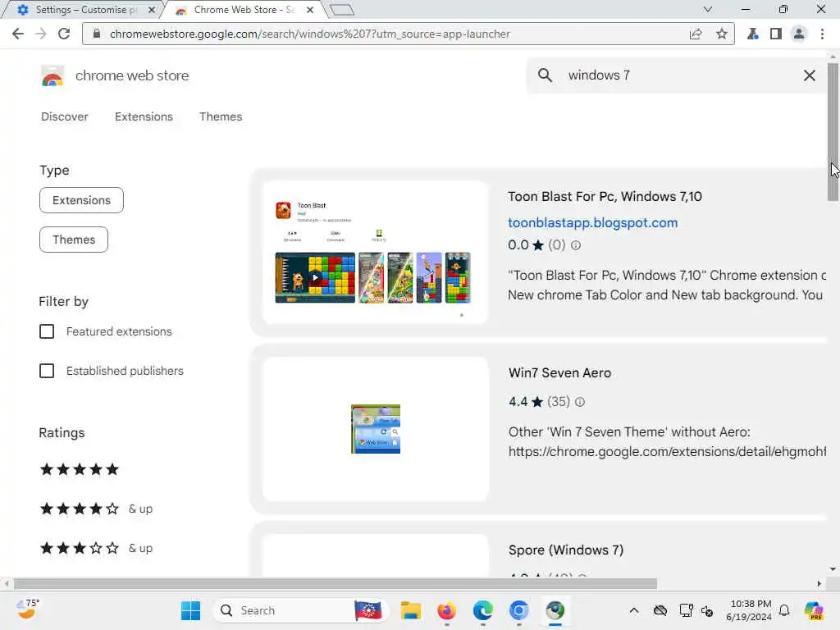Click the vertical scrollbar thumb
This screenshot has height=630, width=840.
[833, 132]
